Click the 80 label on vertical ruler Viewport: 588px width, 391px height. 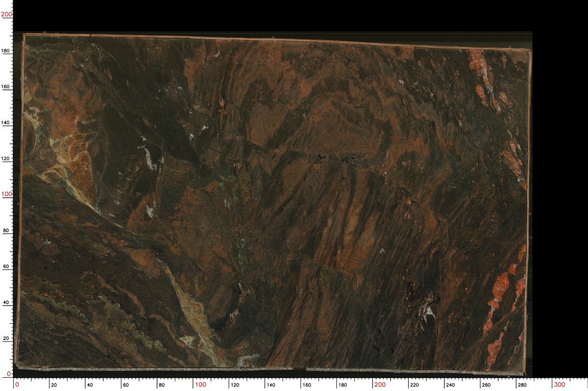(x=6, y=230)
